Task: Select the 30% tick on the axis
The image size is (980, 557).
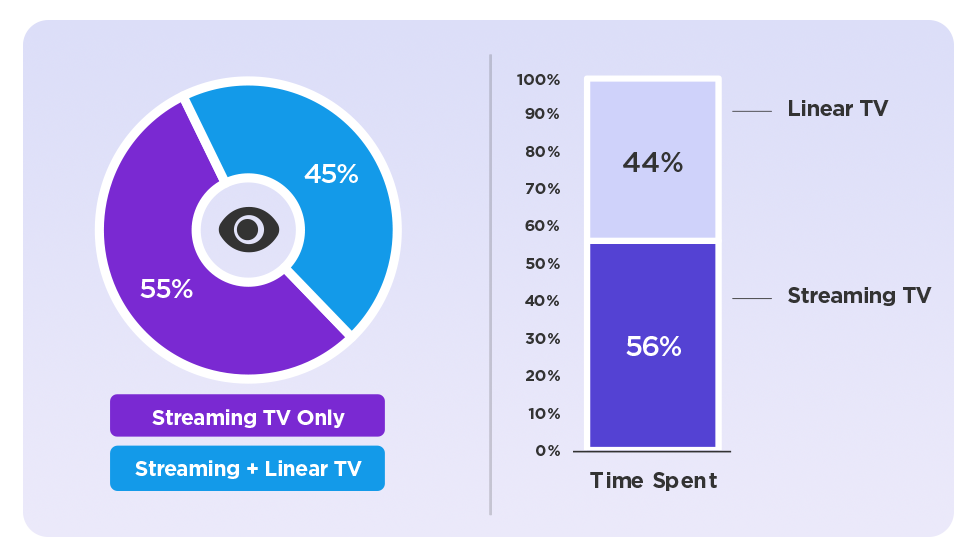Action: (542, 339)
